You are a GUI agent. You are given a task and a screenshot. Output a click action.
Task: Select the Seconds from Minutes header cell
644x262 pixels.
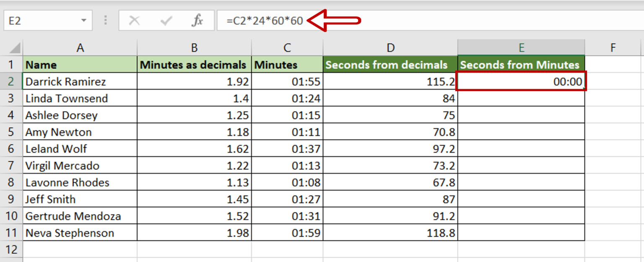(521, 65)
